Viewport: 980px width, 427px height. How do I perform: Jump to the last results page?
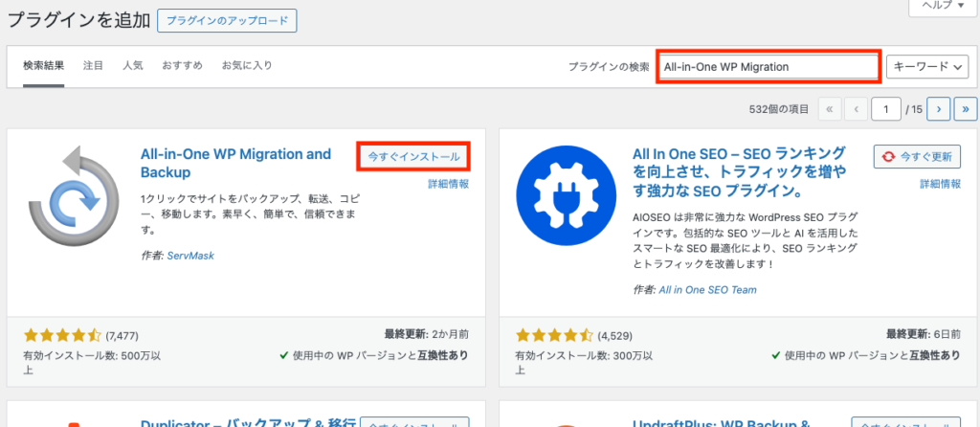tap(964, 110)
